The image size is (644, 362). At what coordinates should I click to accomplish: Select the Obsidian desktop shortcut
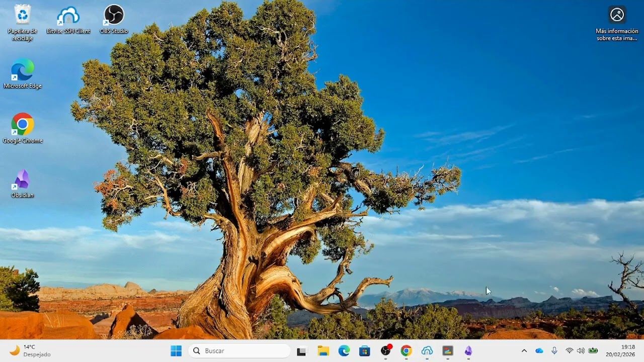click(22, 183)
